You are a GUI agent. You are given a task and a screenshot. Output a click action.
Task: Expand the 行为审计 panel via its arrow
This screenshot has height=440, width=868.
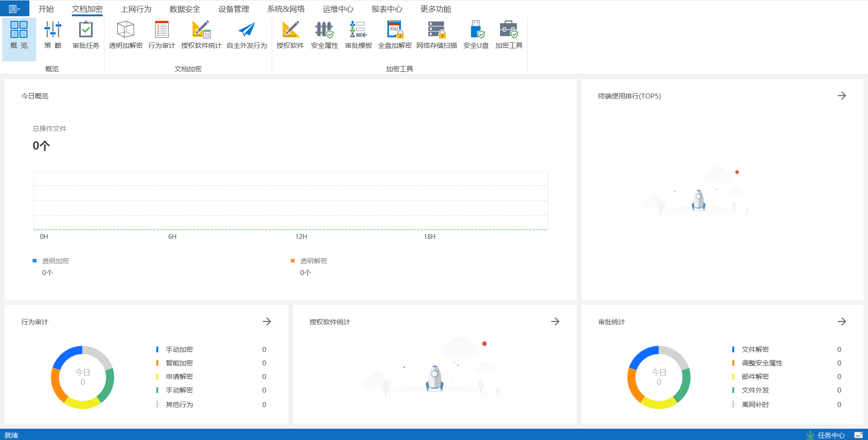point(267,322)
